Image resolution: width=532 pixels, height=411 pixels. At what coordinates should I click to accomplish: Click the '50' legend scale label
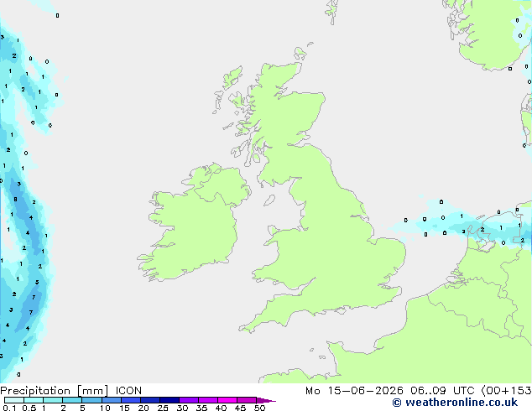(259, 408)
